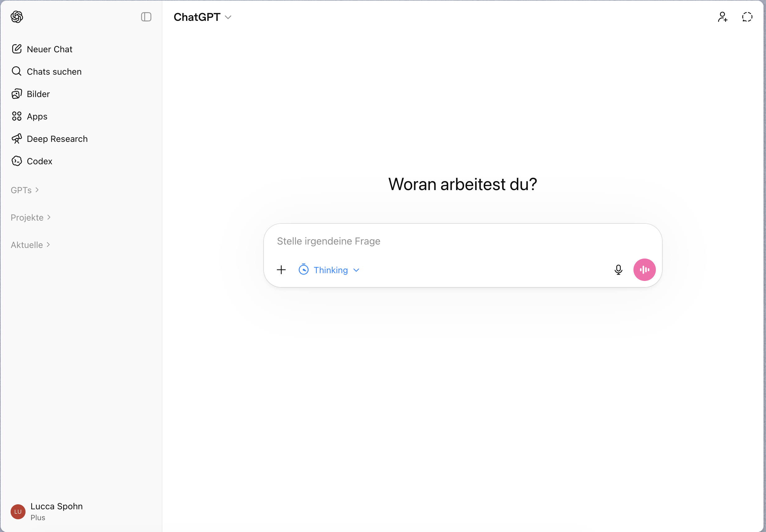Screen dimensions: 766x532
Task: Toggle the sidebar collapse button
Action: click(x=146, y=17)
